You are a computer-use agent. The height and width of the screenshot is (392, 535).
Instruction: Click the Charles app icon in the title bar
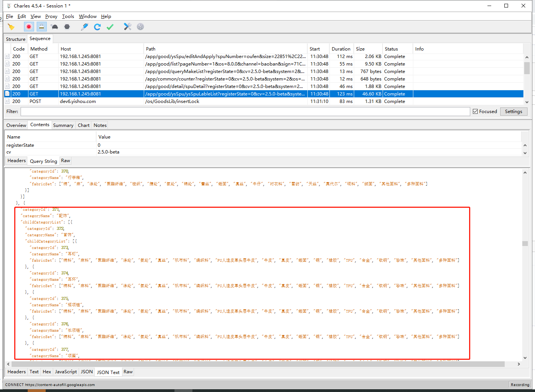9,6
